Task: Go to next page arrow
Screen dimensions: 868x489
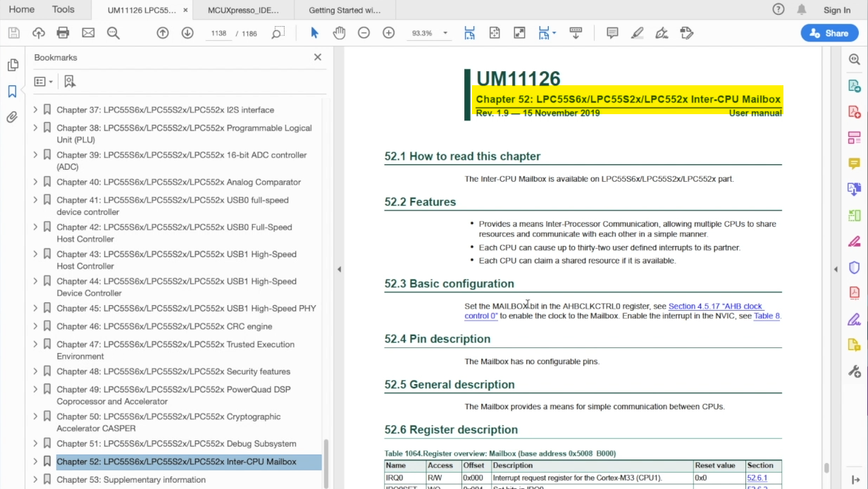Action: click(187, 33)
